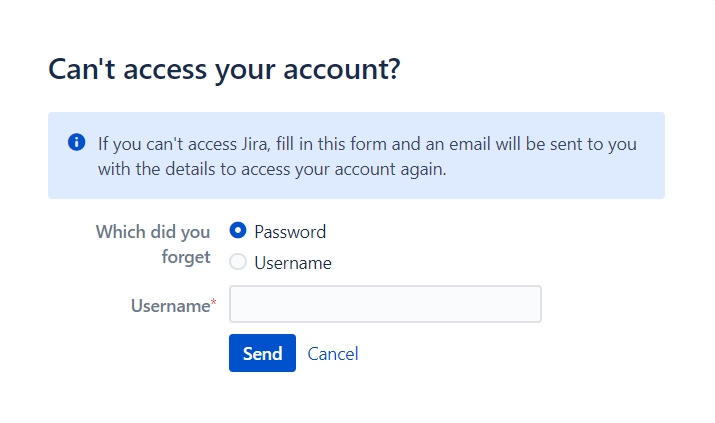Screen dimensions: 715x423
Task: Click the Cancel link
Action: pos(333,354)
